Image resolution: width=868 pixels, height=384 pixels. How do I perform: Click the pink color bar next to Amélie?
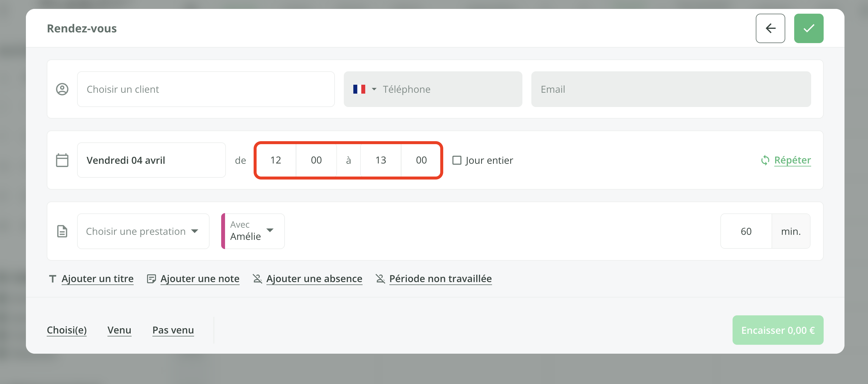[223, 231]
